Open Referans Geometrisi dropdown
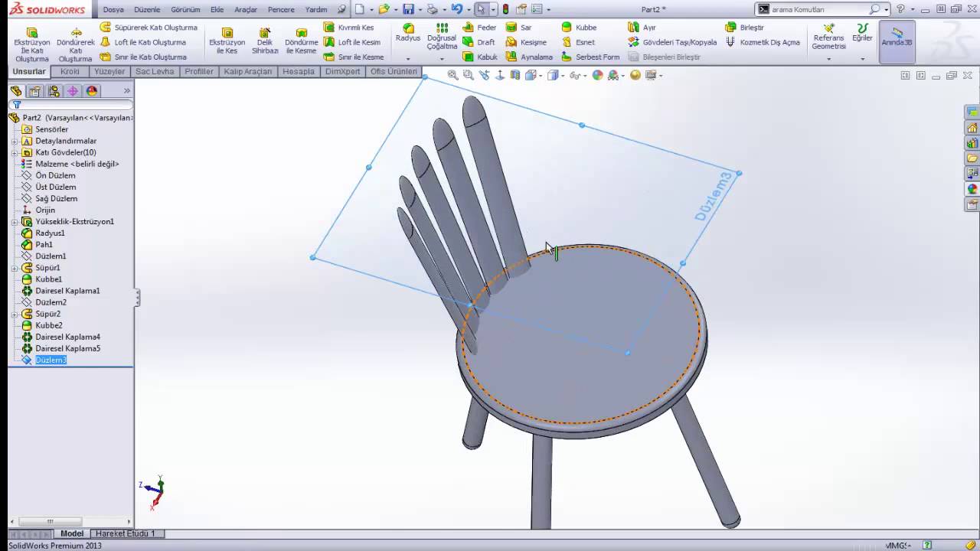This screenshot has height=551, width=980. point(828,59)
